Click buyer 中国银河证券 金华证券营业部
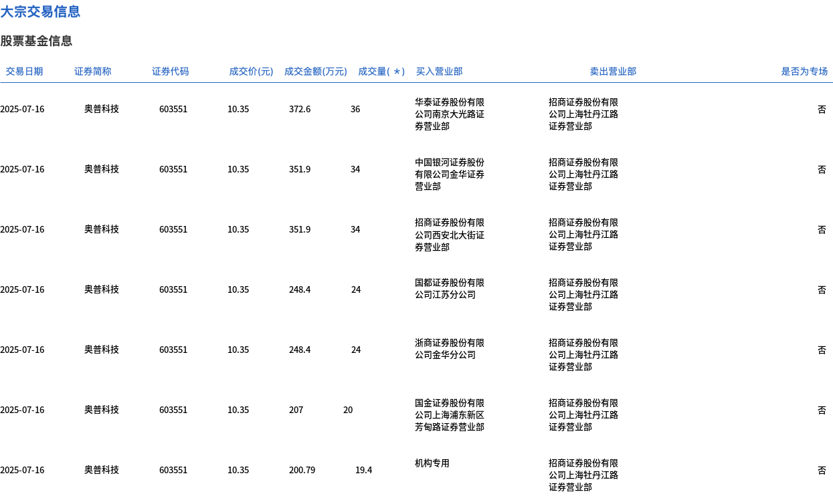Screen dimensions: 833x504 [x=450, y=174]
